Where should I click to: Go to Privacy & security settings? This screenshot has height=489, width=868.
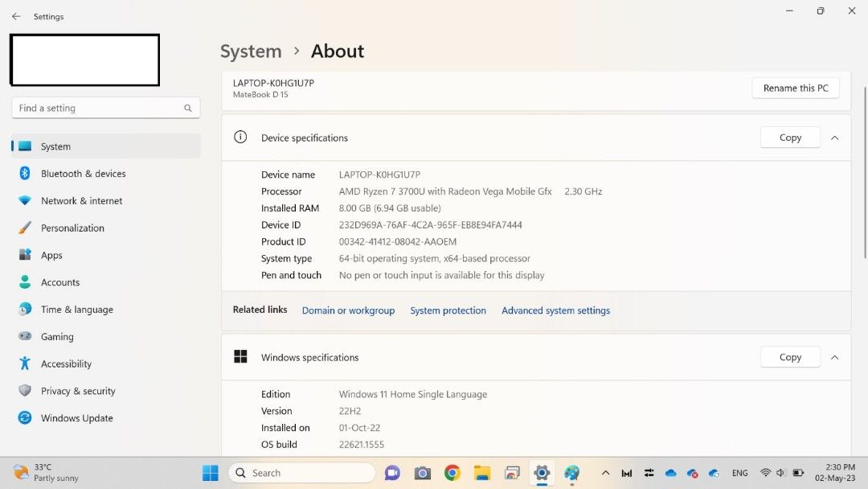tap(106, 390)
